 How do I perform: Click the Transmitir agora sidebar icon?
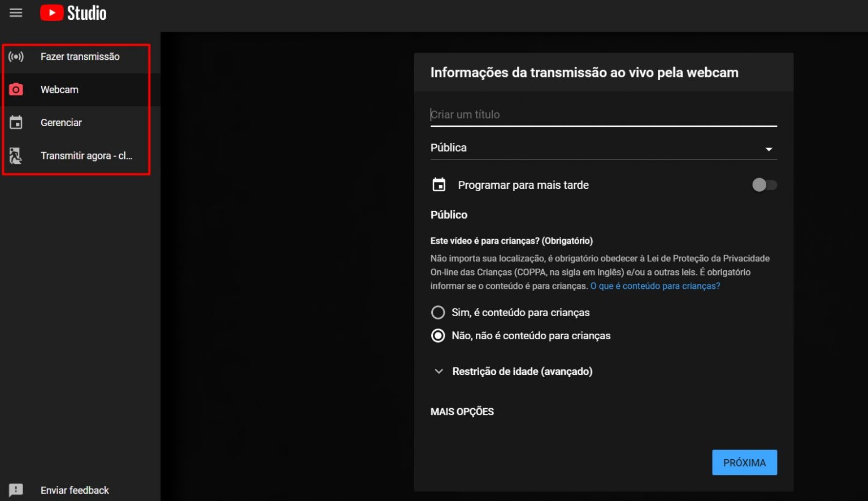(16, 156)
